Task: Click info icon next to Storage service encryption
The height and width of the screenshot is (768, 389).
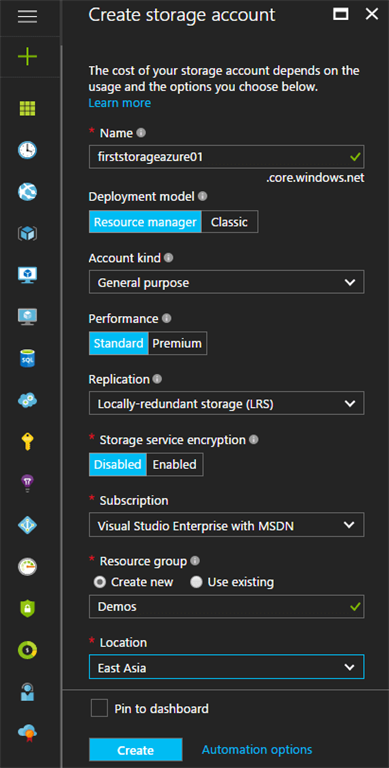Action: coord(254,440)
